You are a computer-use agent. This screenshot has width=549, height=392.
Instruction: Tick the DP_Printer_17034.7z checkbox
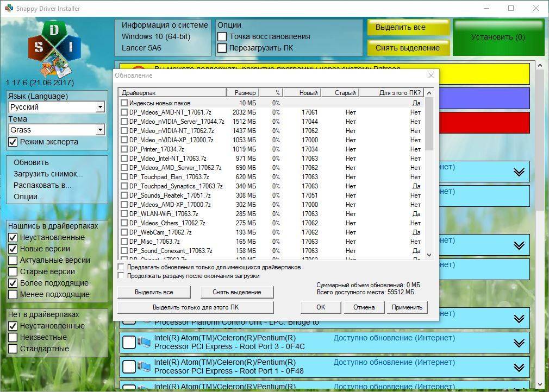click(124, 149)
